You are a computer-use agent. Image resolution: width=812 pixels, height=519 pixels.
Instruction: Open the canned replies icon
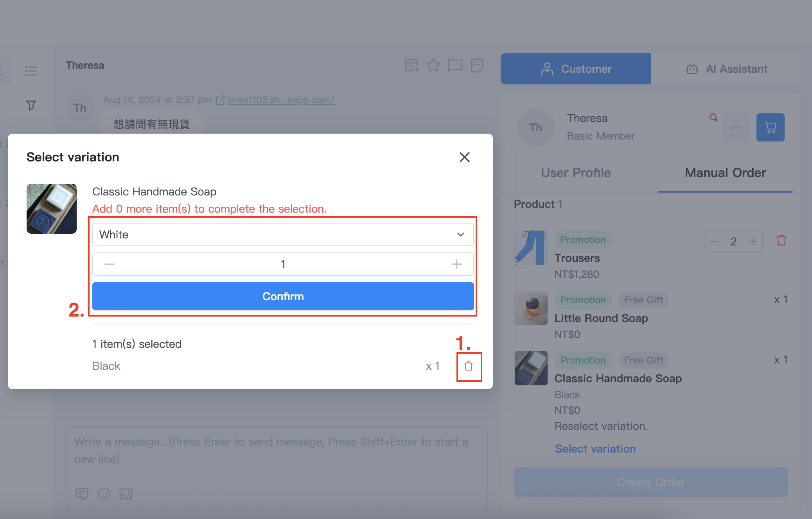(x=82, y=494)
